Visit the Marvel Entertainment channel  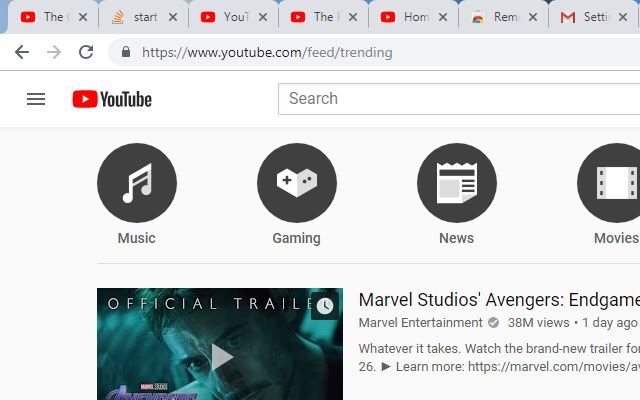coord(420,323)
